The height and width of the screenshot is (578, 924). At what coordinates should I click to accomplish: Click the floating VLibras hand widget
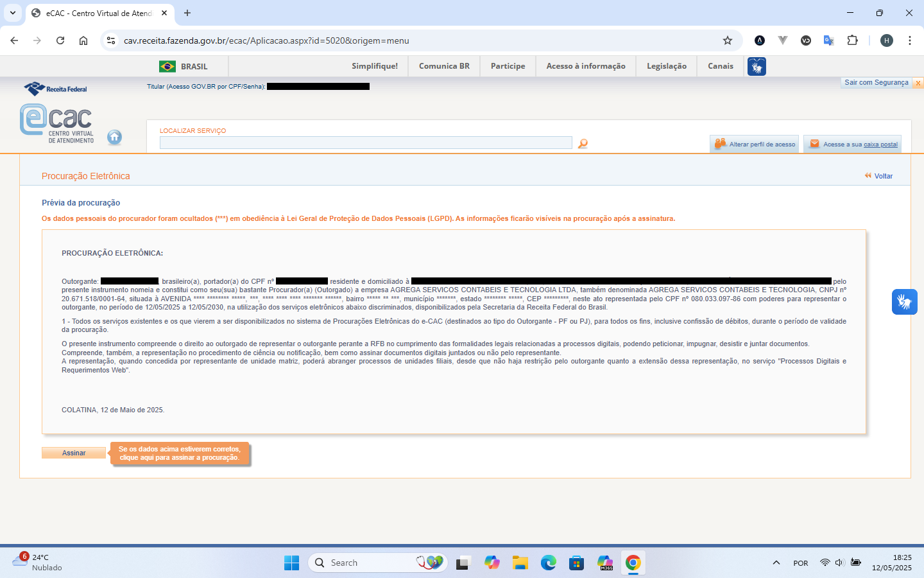coord(904,301)
